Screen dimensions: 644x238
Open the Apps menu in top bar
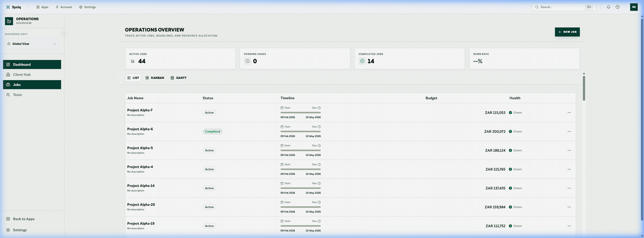point(42,7)
